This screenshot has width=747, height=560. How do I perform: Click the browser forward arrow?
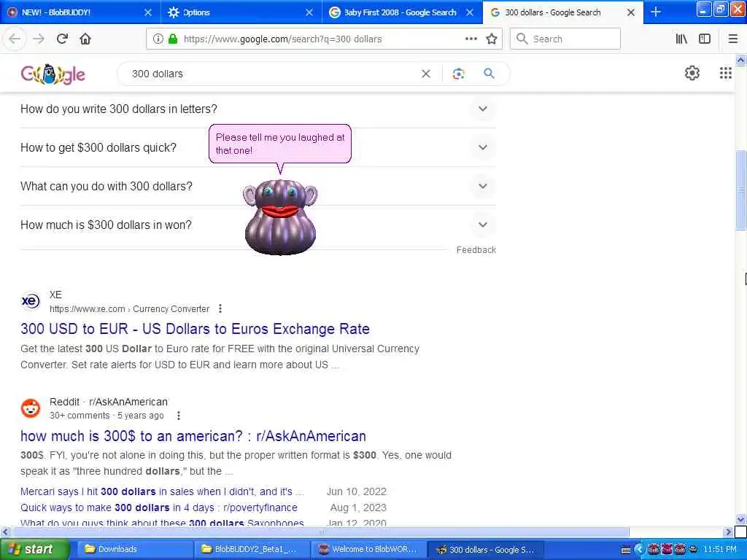(x=39, y=39)
